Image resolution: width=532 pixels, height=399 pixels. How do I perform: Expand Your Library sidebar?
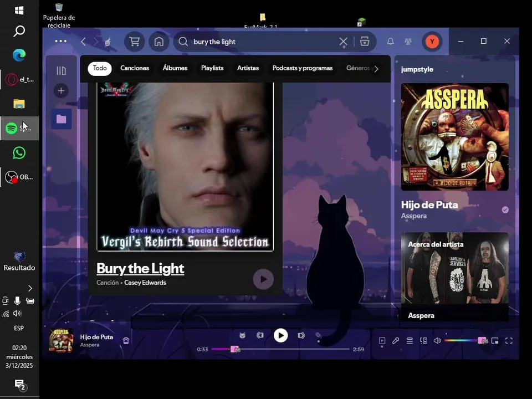(61, 70)
